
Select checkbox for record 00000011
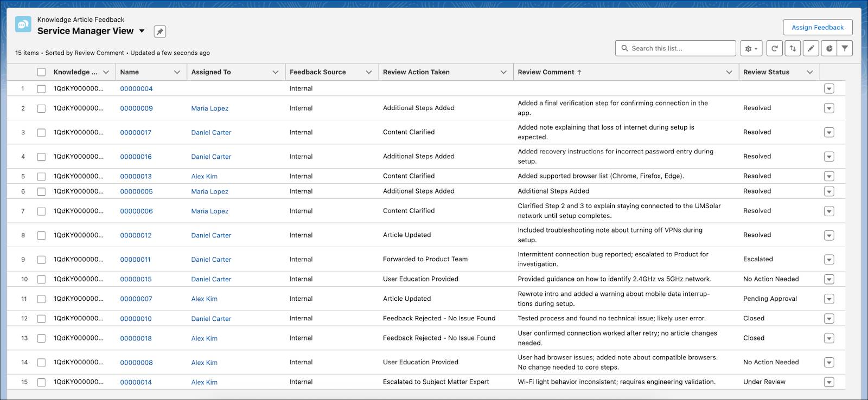click(x=41, y=260)
